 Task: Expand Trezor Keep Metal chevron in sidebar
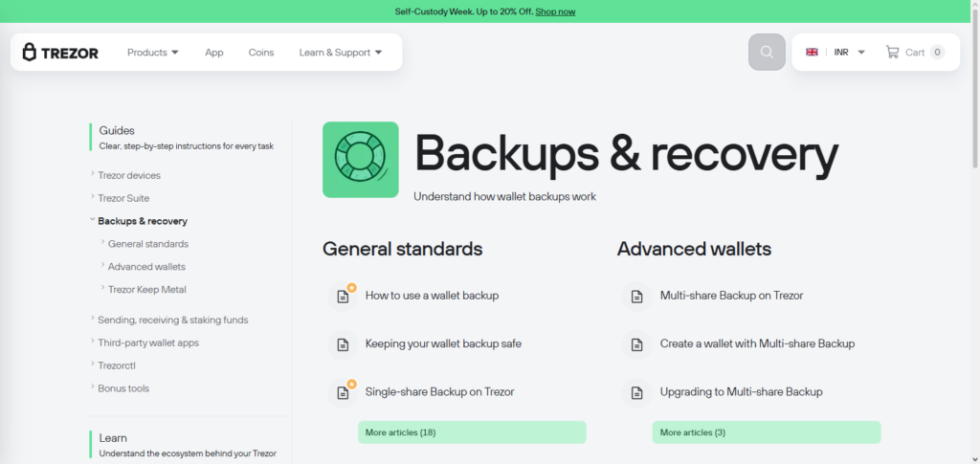tap(102, 288)
